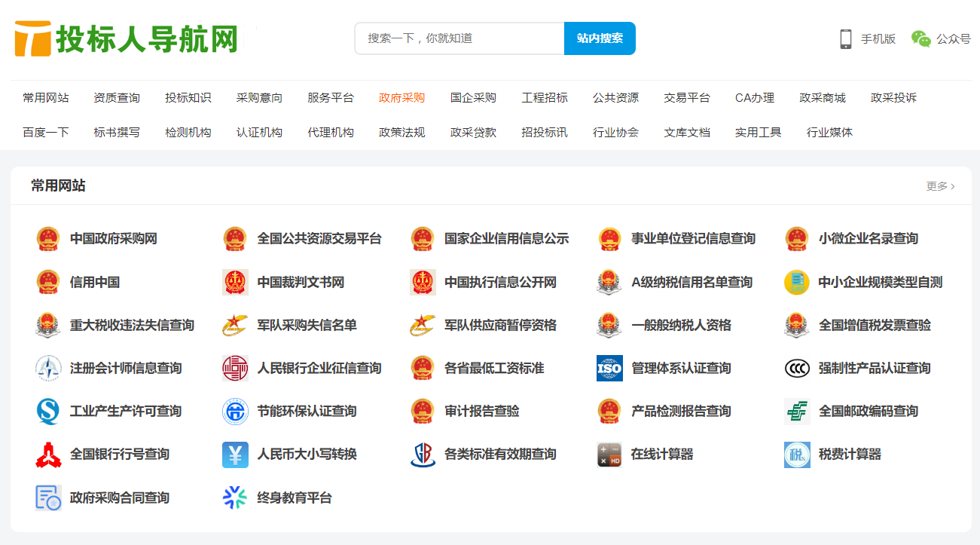Open the 行业媒体 navigation item
The width and height of the screenshot is (980, 545).
[x=830, y=133]
